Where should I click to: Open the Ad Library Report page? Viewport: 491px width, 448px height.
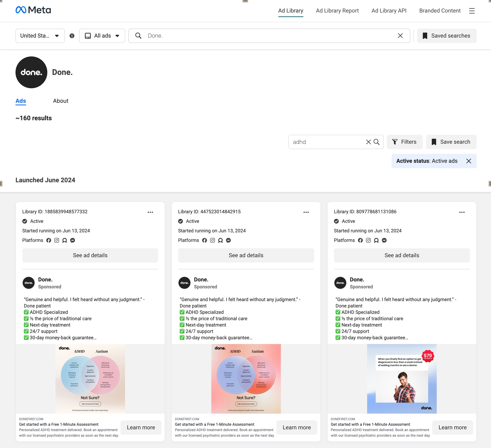337,11
